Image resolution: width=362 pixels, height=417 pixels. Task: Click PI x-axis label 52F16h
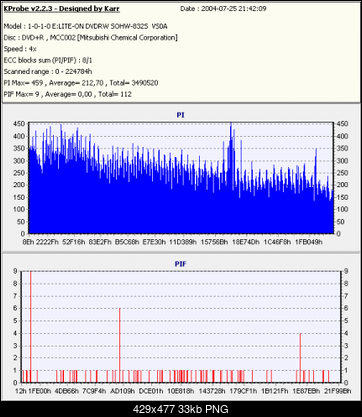point(74,242)
